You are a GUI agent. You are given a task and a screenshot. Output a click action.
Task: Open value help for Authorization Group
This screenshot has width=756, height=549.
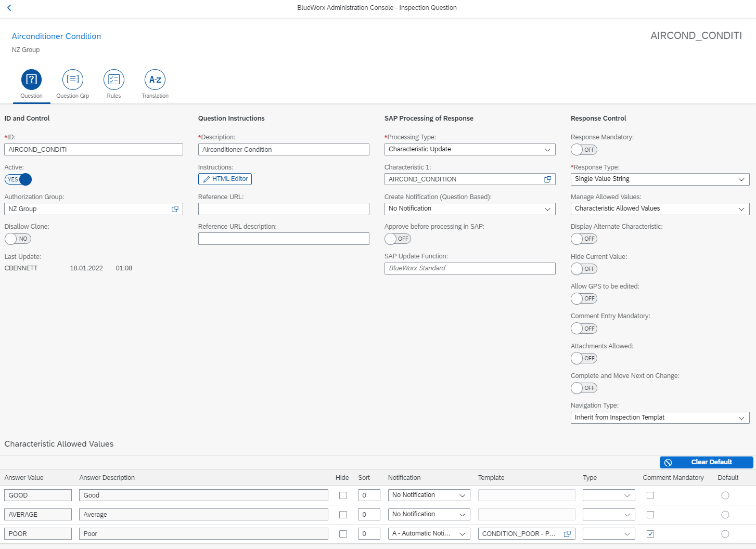pyautogui.click(x=175, y=209)
